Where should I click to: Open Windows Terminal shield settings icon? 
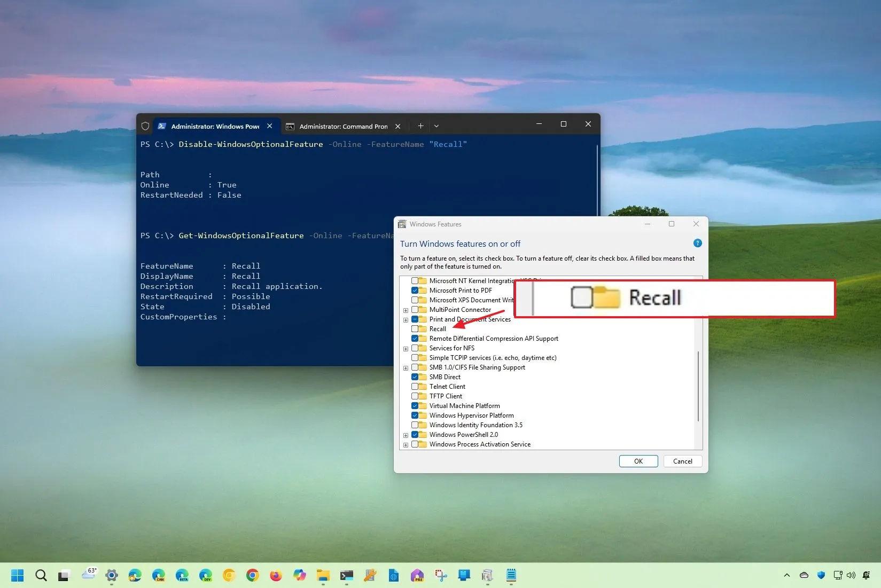click(145, 125)
